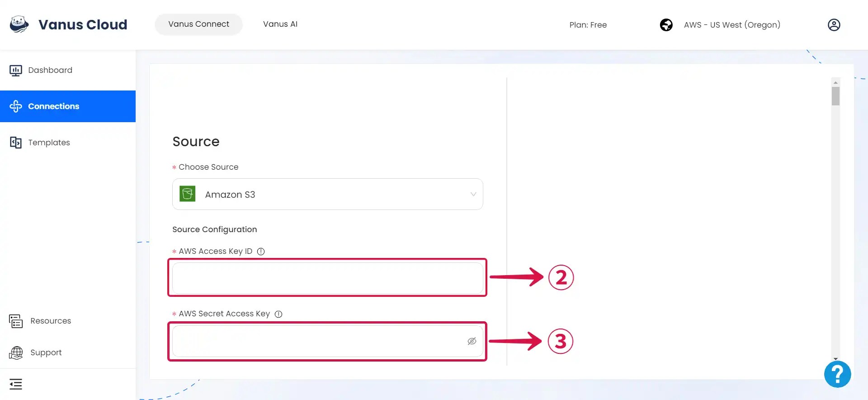
Task: Click the Choose Source label
Action: click(208, 167)
